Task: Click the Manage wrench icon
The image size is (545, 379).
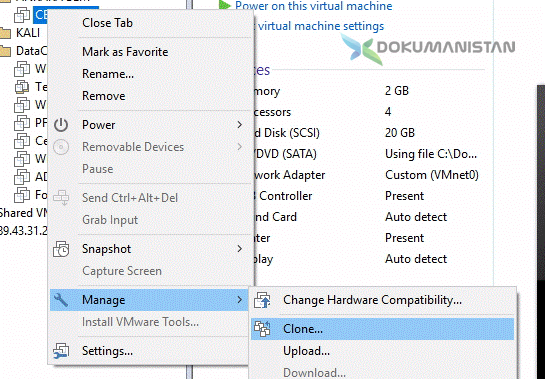Action: click(61, 300)
